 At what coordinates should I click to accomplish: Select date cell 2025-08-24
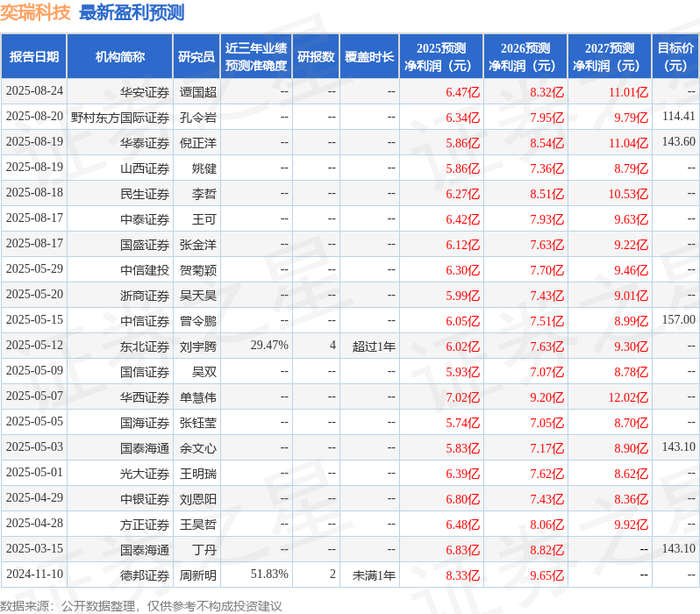pos(34,91)
